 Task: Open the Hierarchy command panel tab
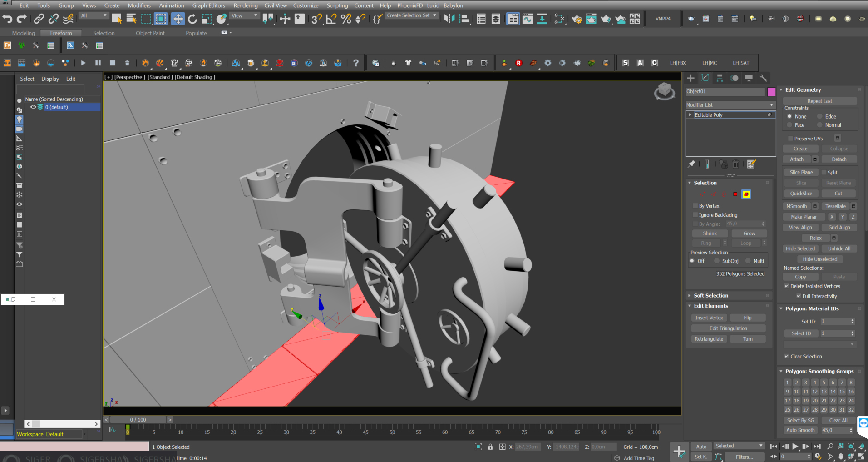[x=720, y=78]
